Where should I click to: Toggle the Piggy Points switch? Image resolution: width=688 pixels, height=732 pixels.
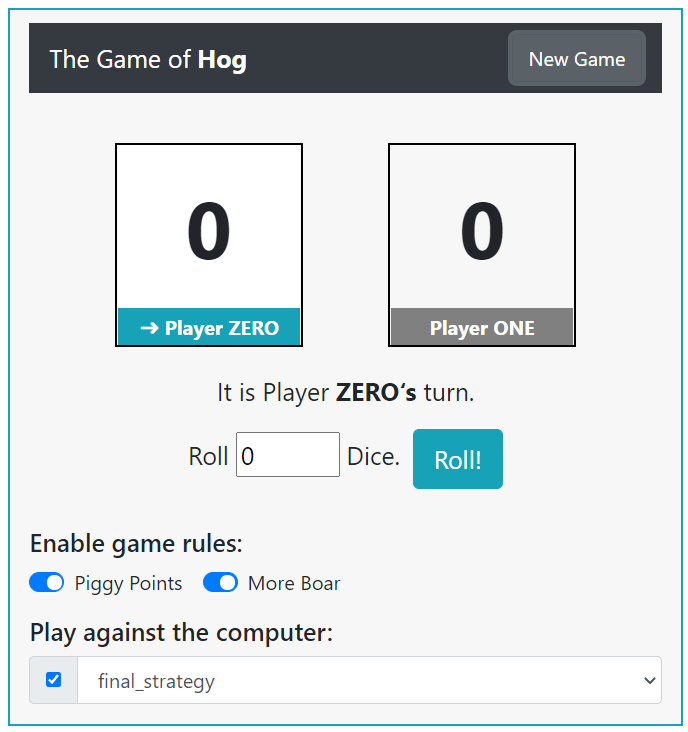(x=47, y=583)
